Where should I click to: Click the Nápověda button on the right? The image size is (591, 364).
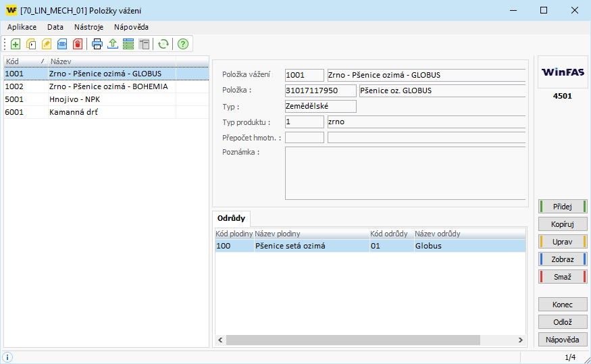click(x=563, y=340)
